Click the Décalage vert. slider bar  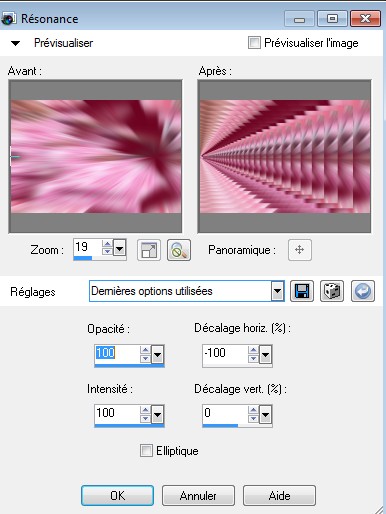(237, 425)
